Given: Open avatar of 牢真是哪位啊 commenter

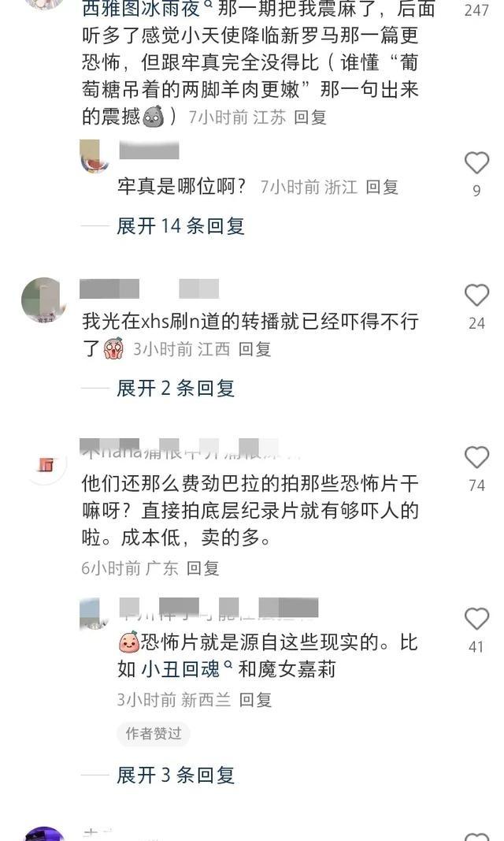Looking at the screenshot, I should (x=93, y=155).
